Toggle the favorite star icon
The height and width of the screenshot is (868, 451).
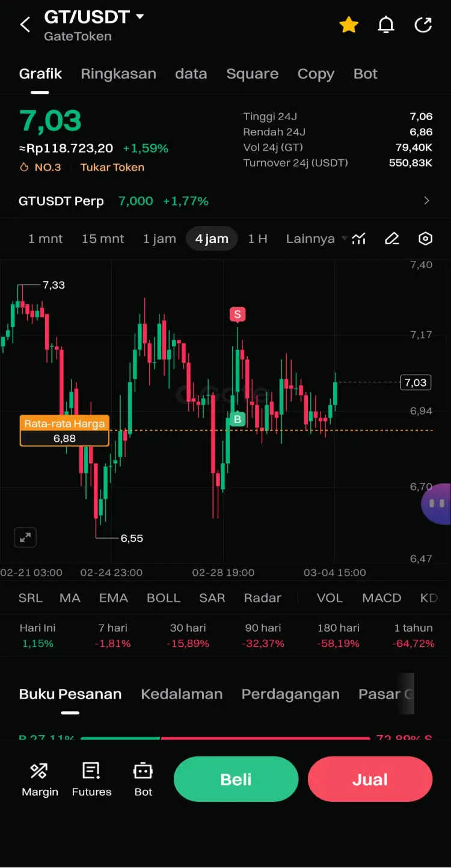point(349,25)
